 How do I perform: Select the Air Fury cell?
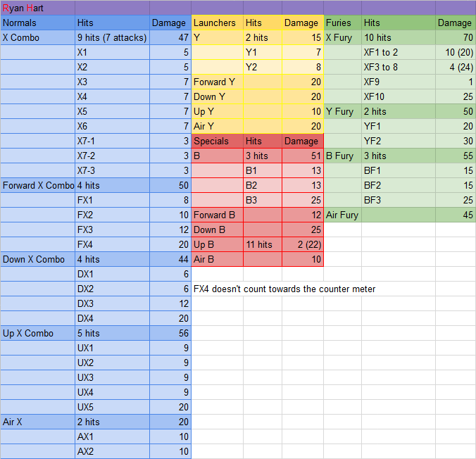(x=342, y=215)
